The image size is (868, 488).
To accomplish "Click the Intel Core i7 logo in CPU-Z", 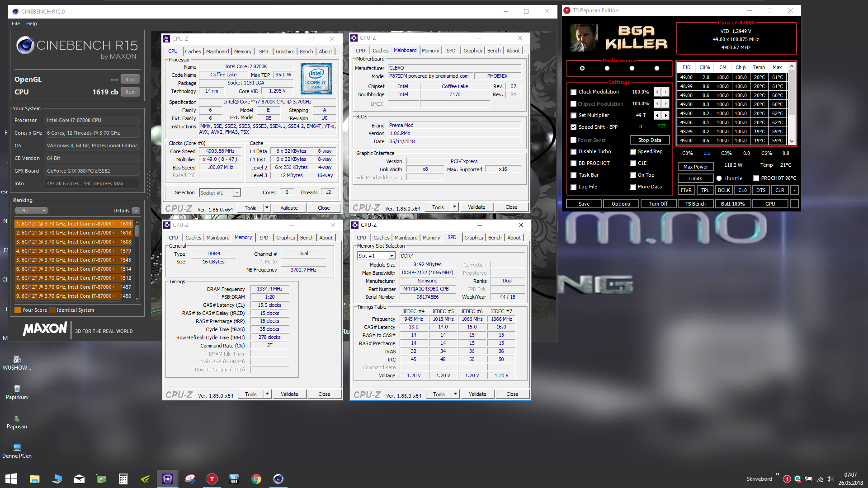I will pos(316,79).
